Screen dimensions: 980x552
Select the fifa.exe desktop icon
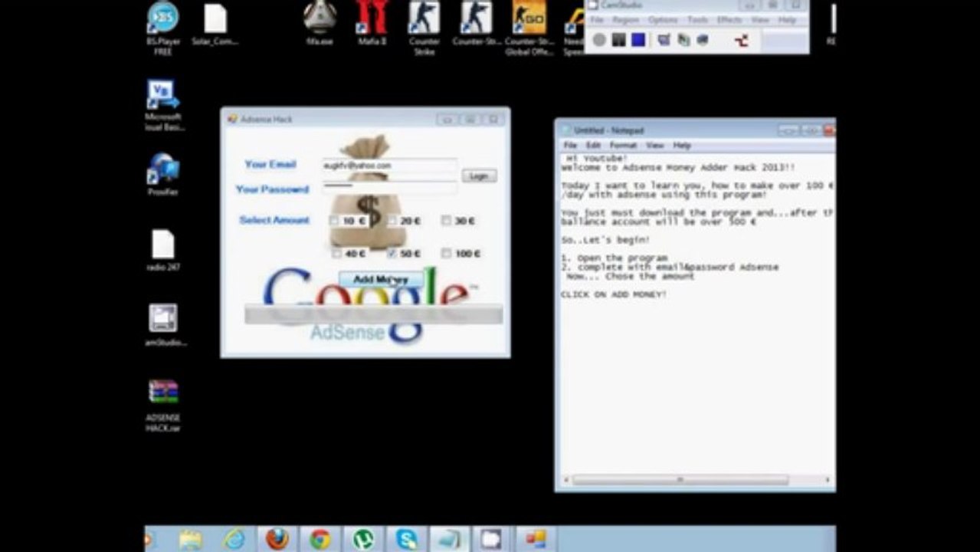pyautogui.click(x=320, y=25)
